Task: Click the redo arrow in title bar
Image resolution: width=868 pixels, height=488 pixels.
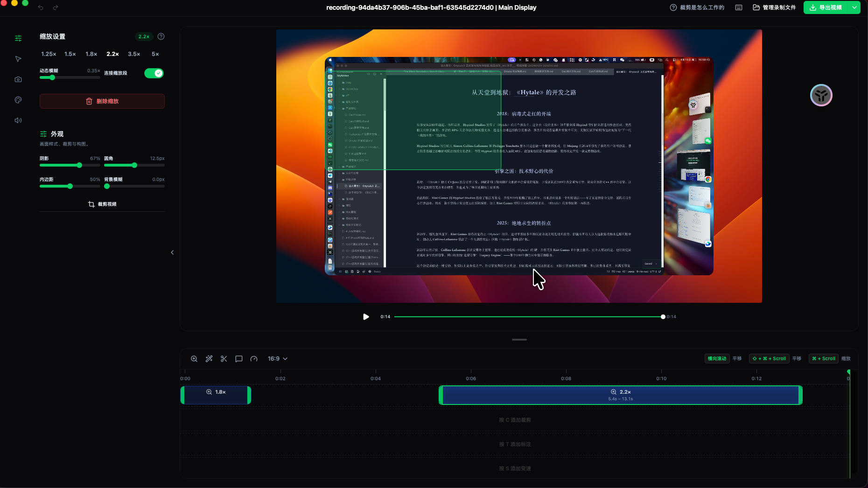Action: 56,7
